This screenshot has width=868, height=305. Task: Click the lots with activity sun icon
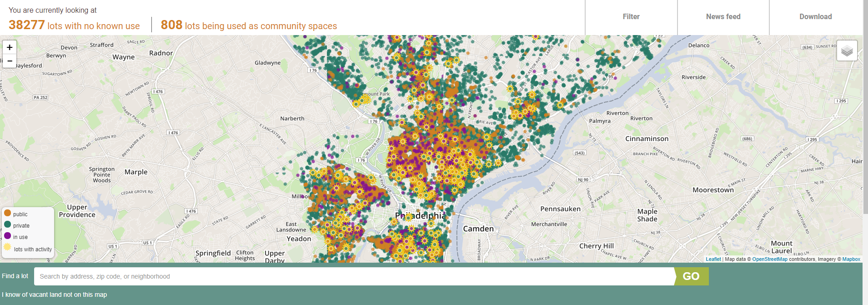pos(8,247)
